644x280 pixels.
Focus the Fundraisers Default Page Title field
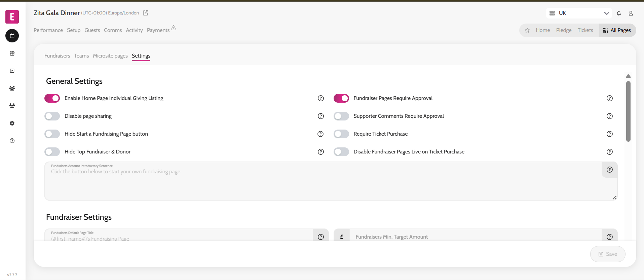pyautogui.click(x=179, y=235)
